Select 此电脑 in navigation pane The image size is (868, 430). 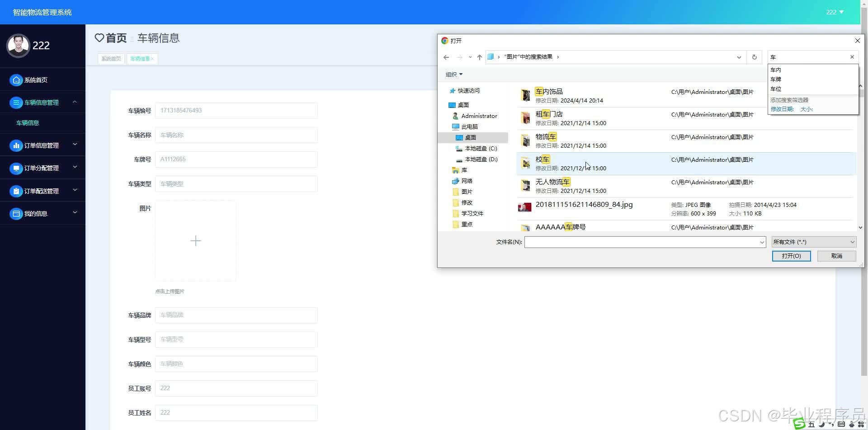(465, 127)
